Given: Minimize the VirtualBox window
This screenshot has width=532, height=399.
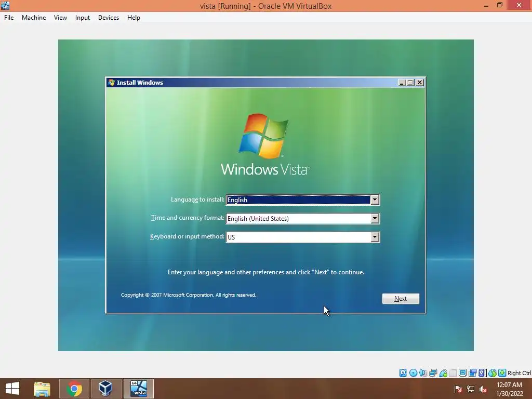Looking at the screenshot, I should tap(486, 5).
